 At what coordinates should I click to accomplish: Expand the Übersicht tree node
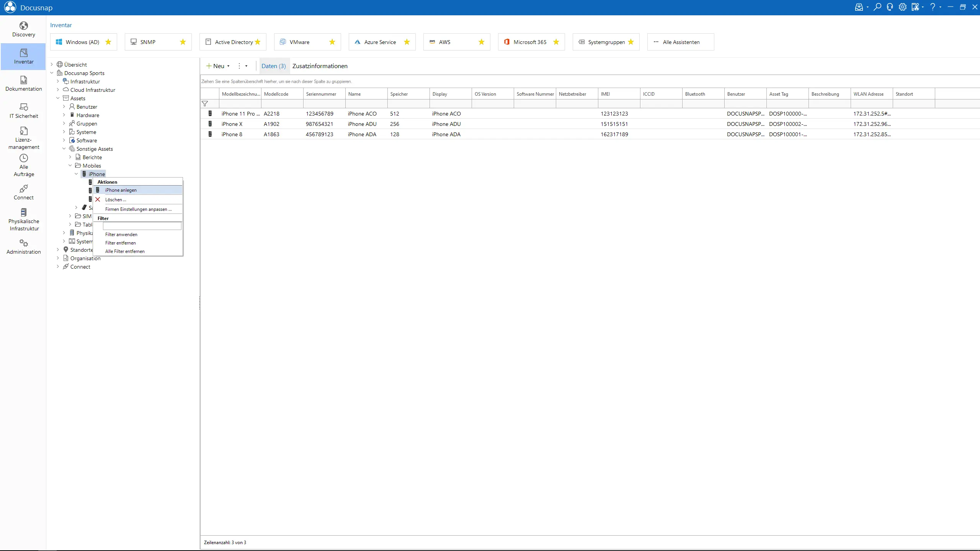pyautogui.click(x=52, y=65)
